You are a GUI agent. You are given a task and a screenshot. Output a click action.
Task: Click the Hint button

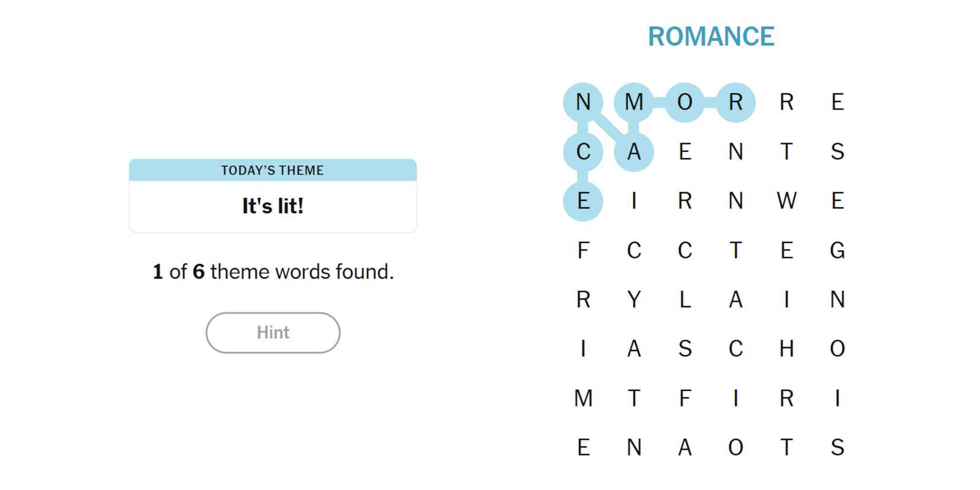[273, 333]
